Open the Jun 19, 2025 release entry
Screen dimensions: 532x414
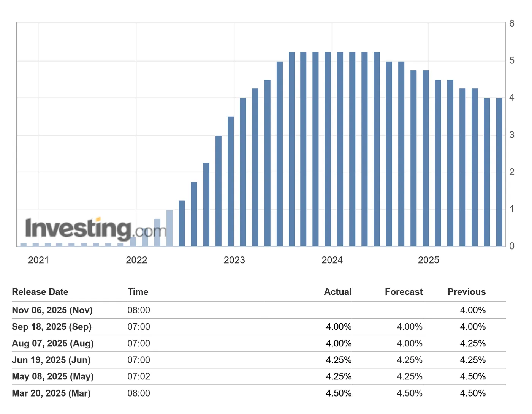[x=51, y=360]
